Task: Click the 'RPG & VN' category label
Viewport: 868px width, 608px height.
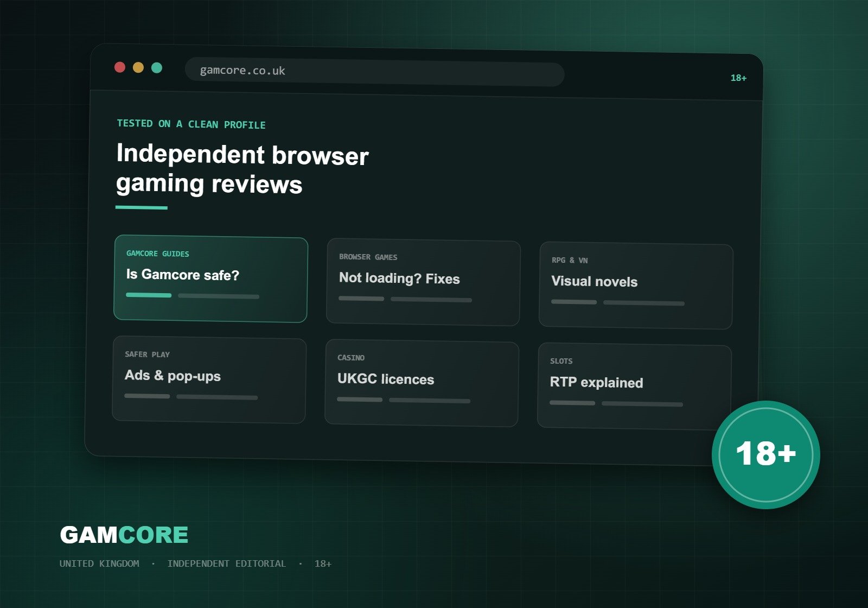Action: (570, 260)
